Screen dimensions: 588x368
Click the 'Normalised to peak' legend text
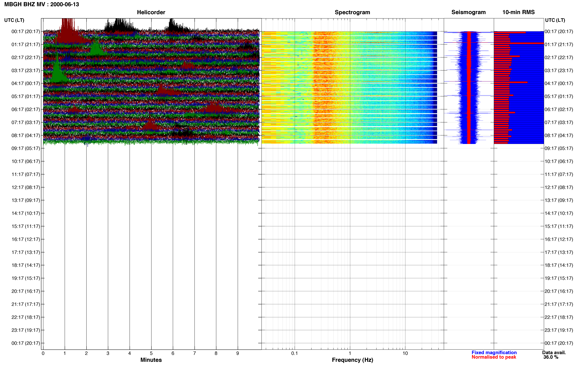(x=494, y=357)
